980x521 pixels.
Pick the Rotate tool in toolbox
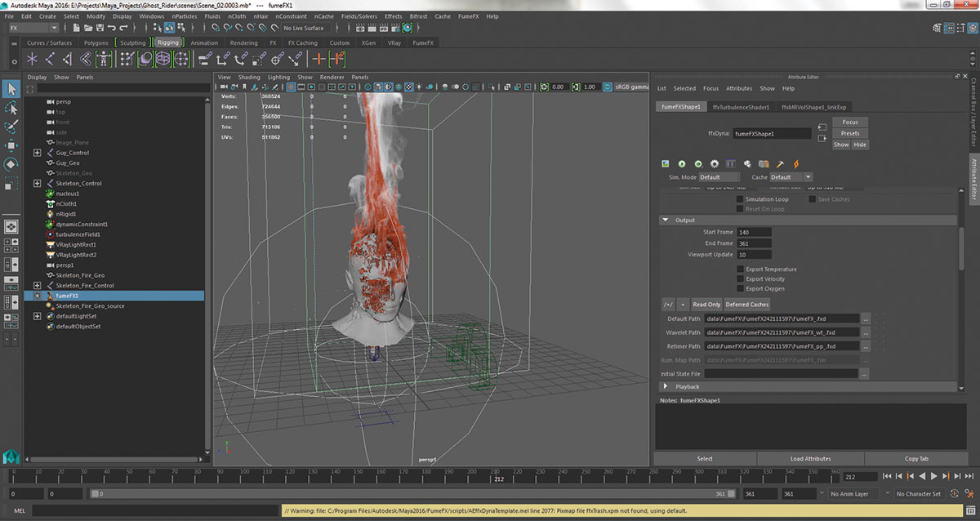click(x=11, y=163)
